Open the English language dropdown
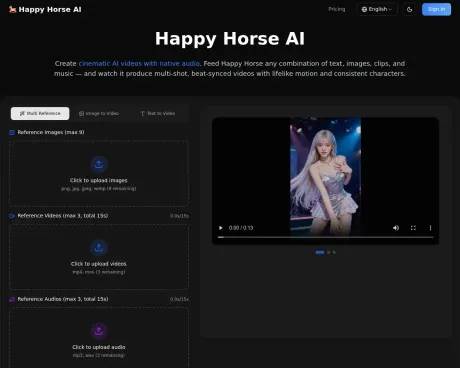This screenshot has height=368, width=460. [377, 9]
